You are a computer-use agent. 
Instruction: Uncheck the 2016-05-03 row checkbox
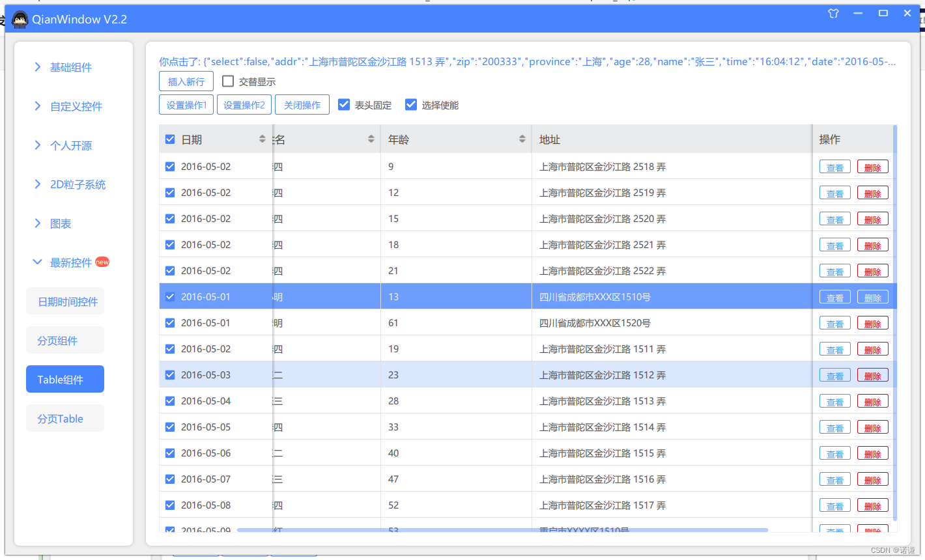[x=170, y=374]
